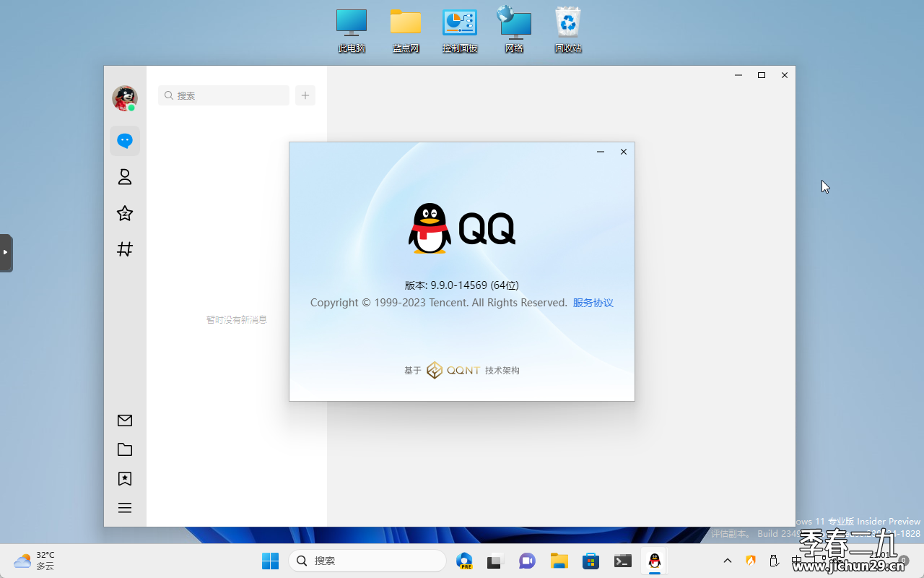Click version text 9.9.0-14569
This screenshot has height=578, width=924.
point(462,285)
